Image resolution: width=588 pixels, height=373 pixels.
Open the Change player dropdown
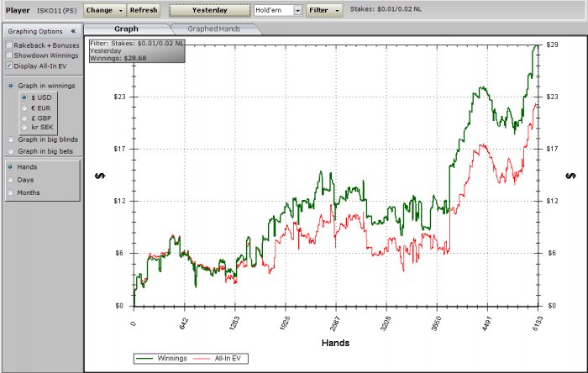coord(105,10)
